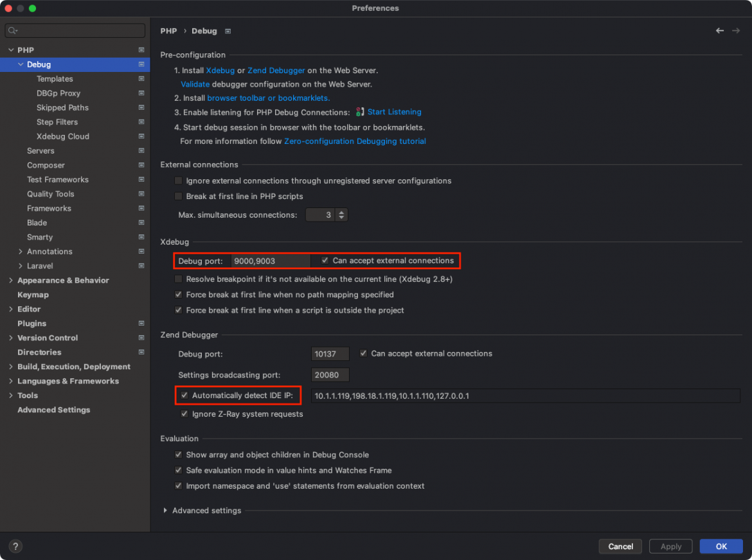
Task: Click the project-level icon beside Version Control
Action: coord(141,338)
